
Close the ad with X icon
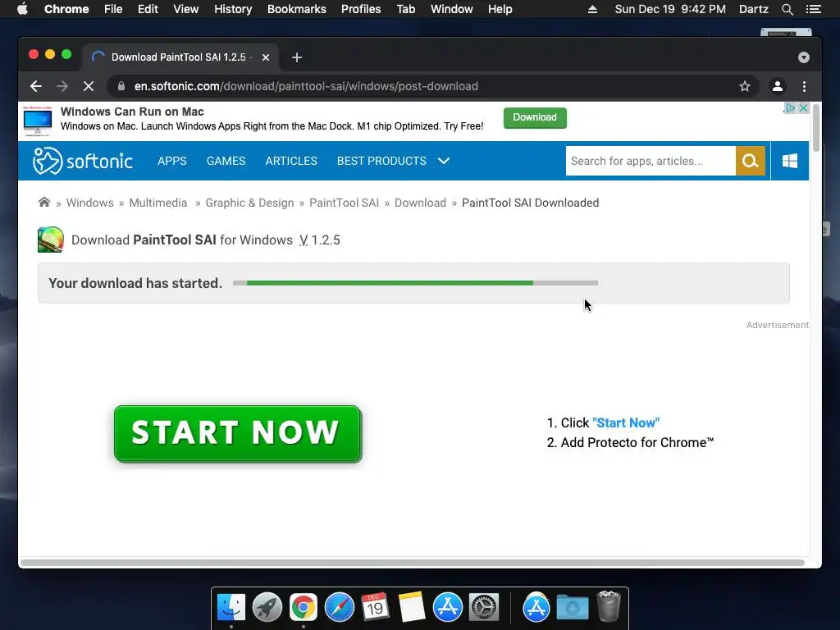click(803, 107)
